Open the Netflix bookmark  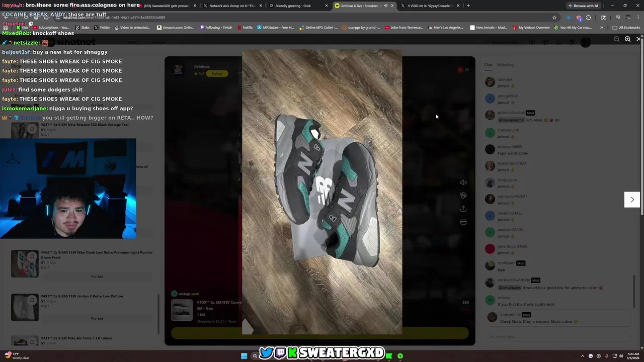(245, 28)
